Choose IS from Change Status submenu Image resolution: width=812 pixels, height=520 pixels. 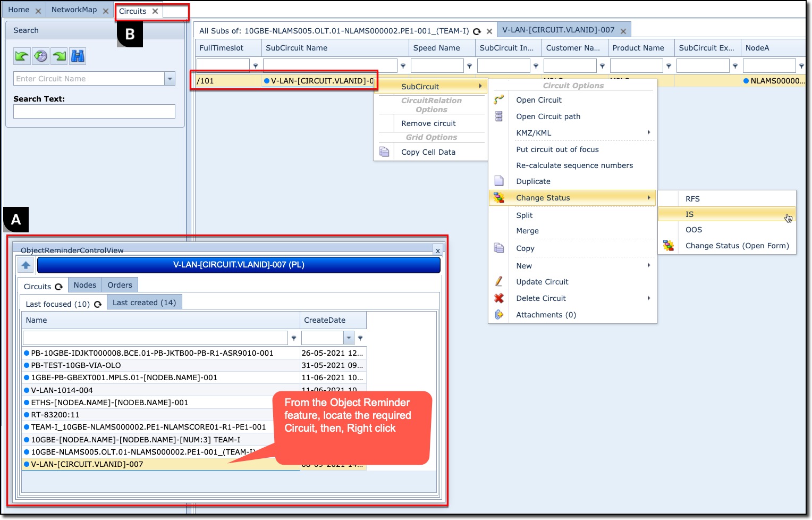(689, 214)
